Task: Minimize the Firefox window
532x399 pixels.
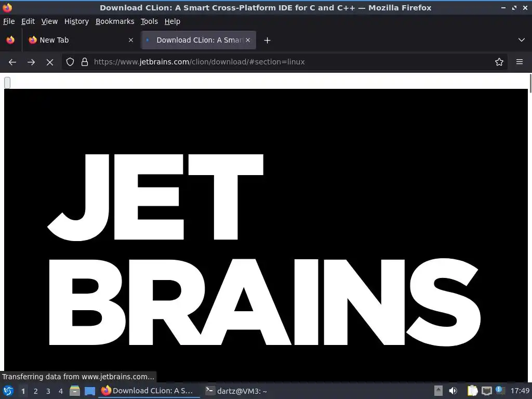Action: coord(503,8)
